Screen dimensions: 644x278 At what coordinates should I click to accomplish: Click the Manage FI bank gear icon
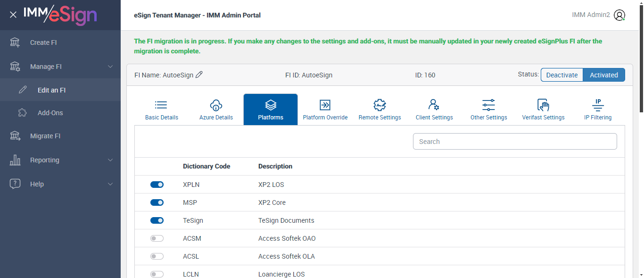click(15, 67)
